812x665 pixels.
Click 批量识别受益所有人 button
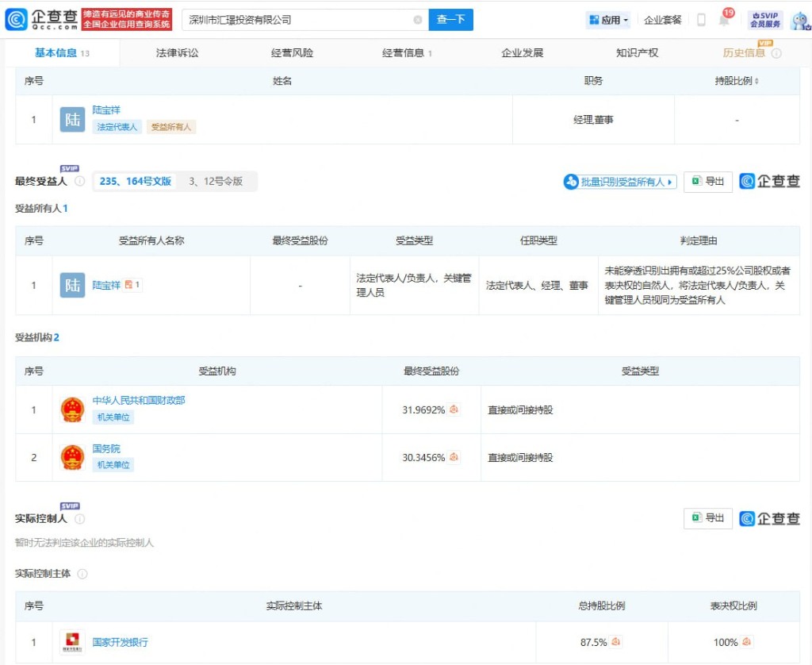620,182
